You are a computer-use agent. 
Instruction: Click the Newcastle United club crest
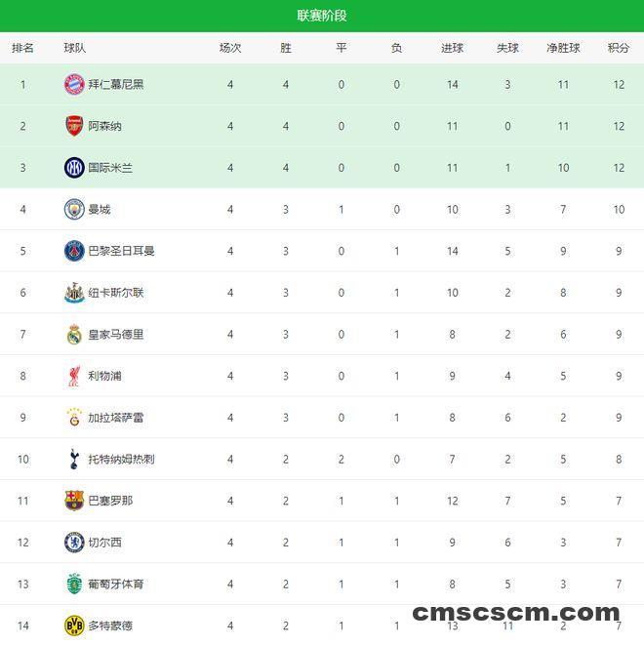pos(74,293)
